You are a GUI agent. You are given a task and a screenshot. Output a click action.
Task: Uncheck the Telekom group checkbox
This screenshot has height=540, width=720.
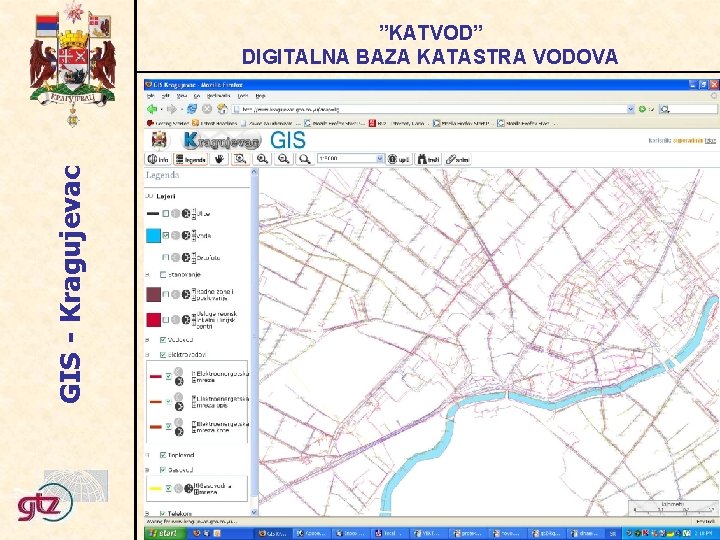[x=163, y=513]
